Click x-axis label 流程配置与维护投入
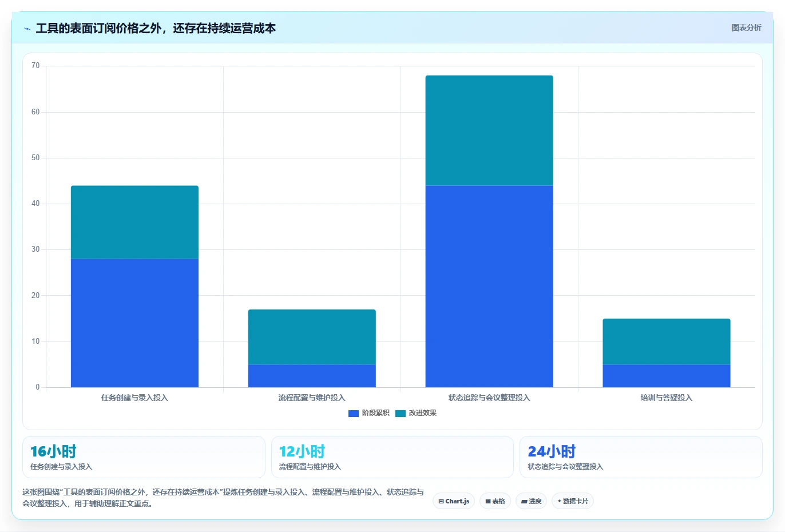 (x=312, y=398)
